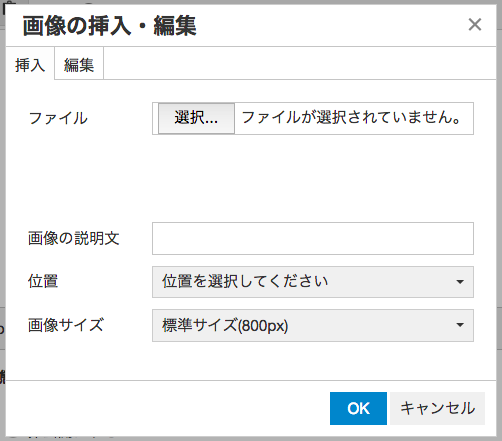Viewport: 502px width, 441px height.
Task: Close the 画像の挿入・編集 dialog with X
Action: [x=475, y=25]
